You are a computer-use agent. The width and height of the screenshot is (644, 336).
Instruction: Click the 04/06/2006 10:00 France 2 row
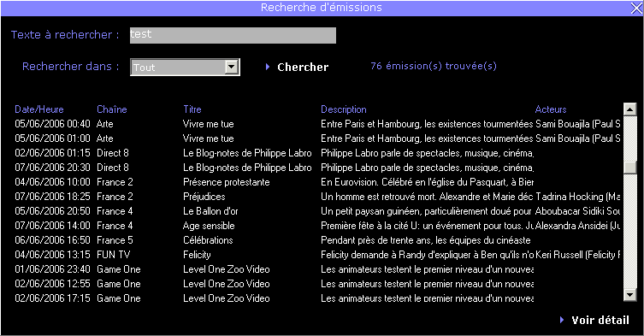tap(317, 182)
